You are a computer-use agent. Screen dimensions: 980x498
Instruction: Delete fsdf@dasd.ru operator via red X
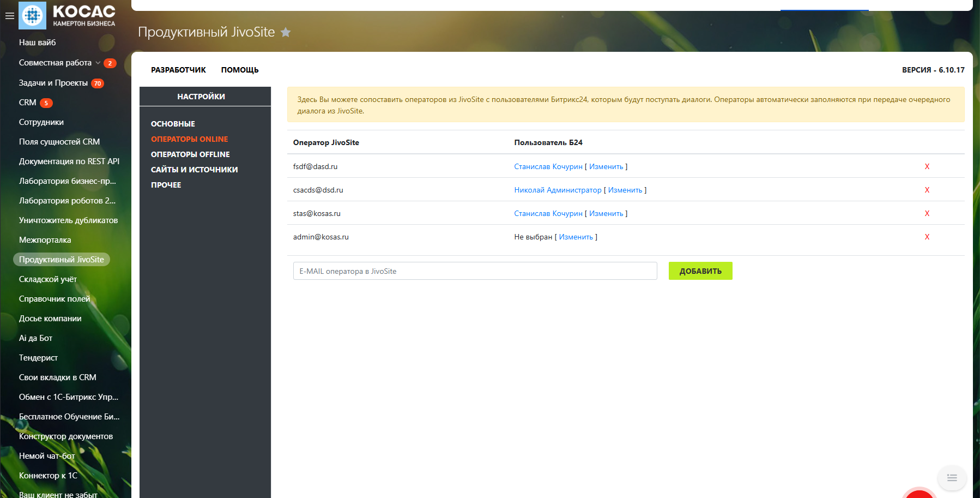point(927,166)
